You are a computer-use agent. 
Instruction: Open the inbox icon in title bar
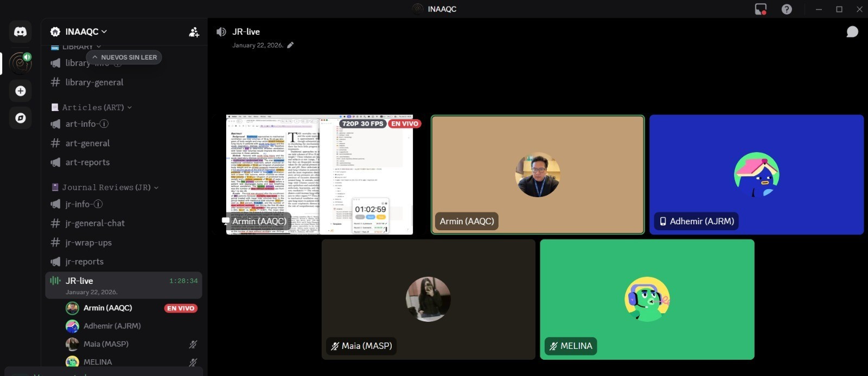(761, 9)
